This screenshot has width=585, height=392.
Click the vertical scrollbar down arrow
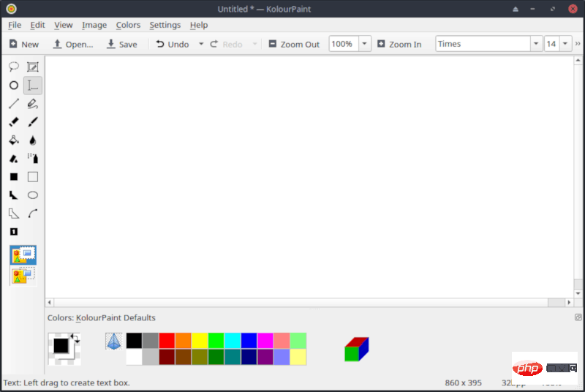578,293
